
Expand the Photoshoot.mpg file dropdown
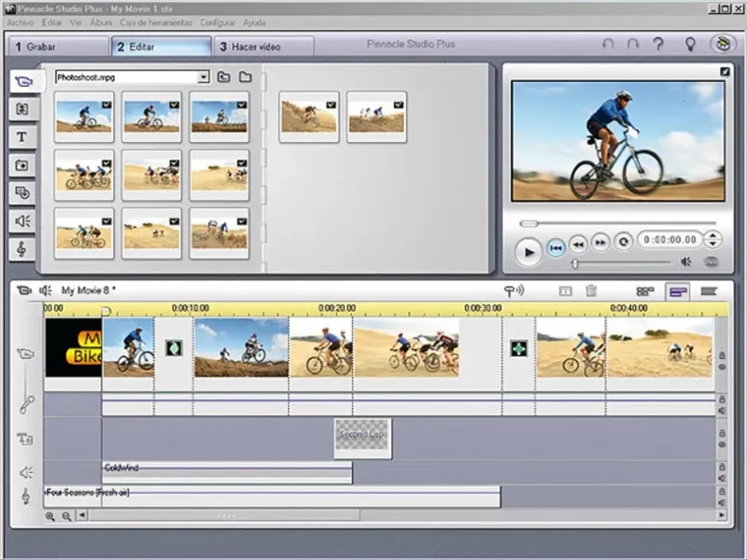[204, 77]
